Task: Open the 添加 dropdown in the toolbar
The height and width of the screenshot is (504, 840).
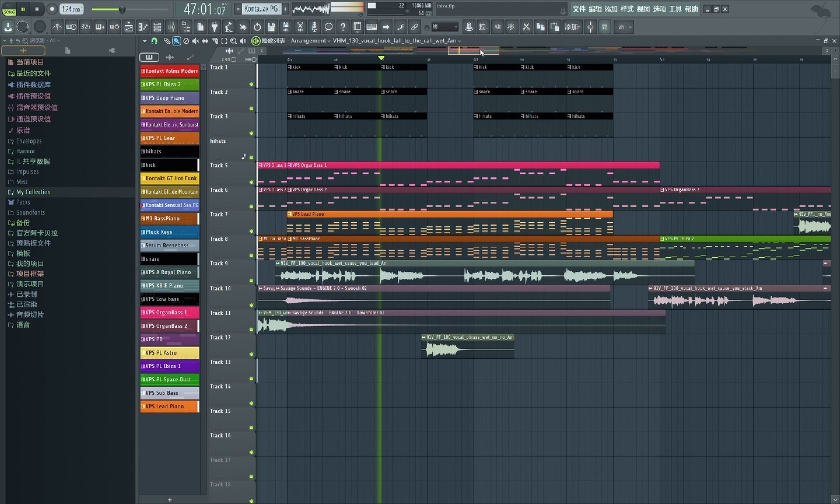Action: 572,27
